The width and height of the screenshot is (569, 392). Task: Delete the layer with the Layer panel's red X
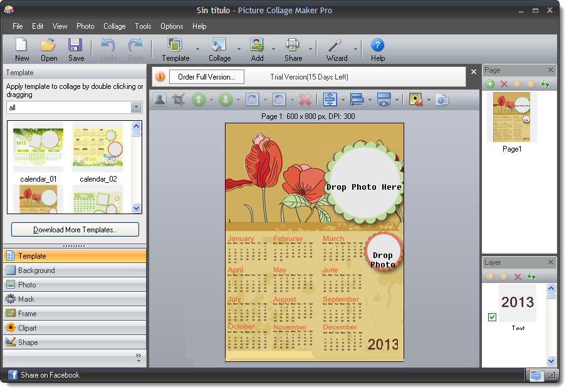click(x=518, y=277)
